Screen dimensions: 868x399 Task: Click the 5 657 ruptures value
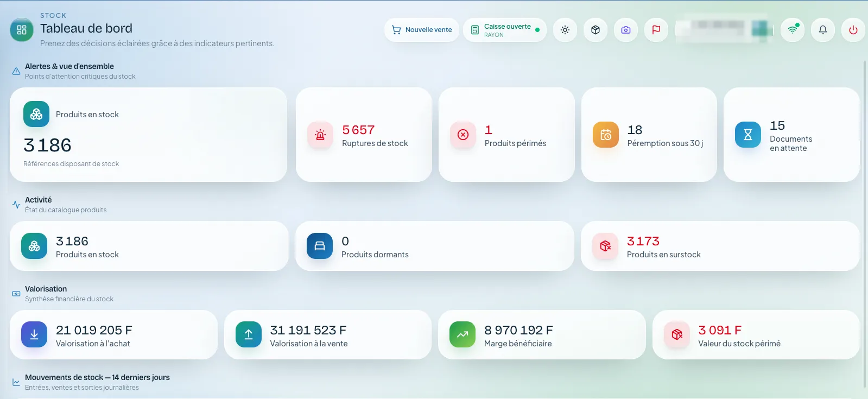[358, 130]
